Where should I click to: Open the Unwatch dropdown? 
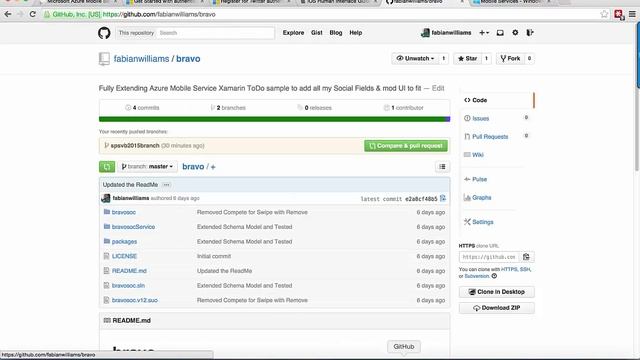pyautogui.click(x=415, y=58)
